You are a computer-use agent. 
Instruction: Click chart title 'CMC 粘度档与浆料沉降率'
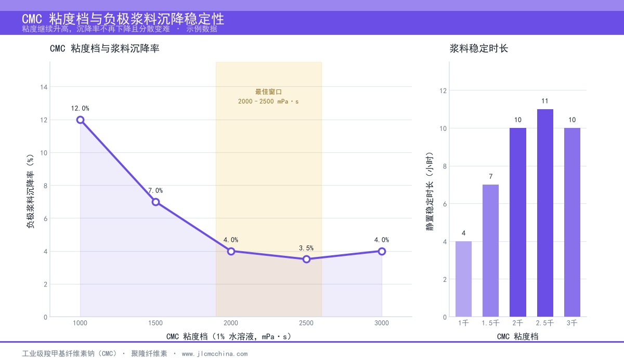tap(105, 49)
